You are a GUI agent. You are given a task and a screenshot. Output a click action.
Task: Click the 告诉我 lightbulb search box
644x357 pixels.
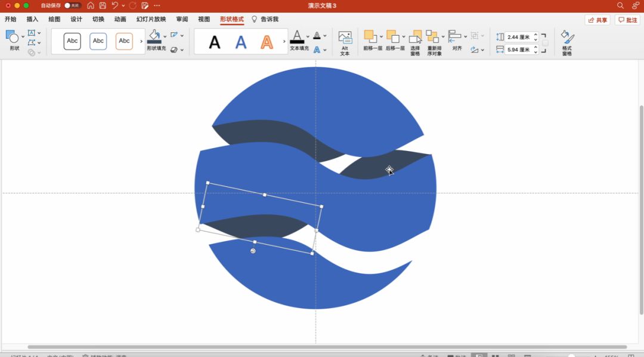click(265, 19)
